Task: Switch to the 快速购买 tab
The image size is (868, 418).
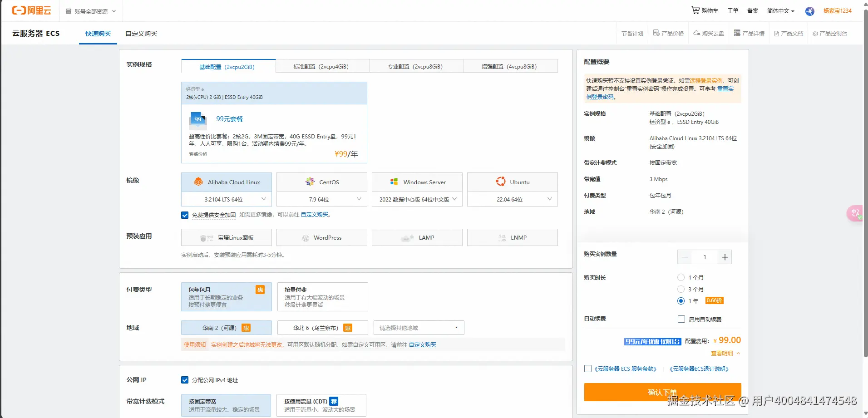Action: [98, 34]
